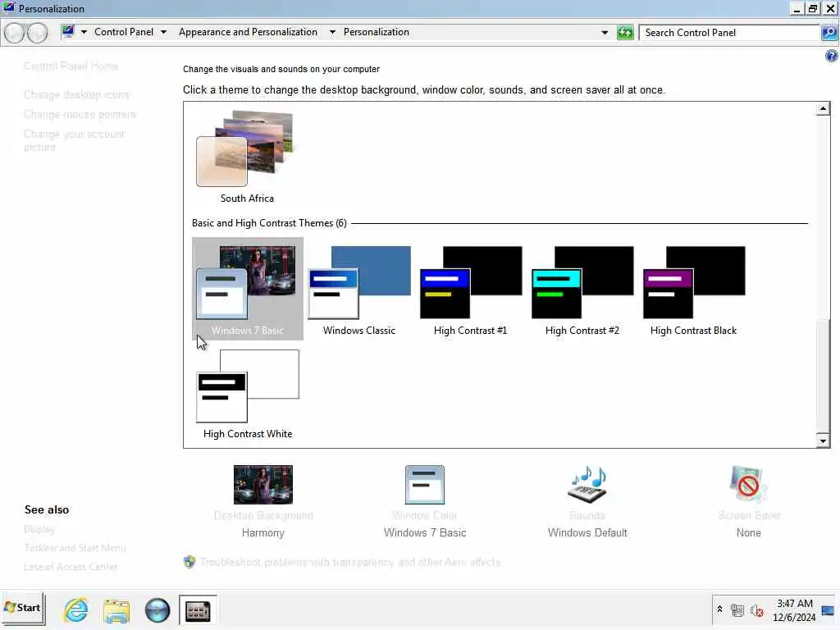Expand dropdown arrow after Control Panel

pos(163,32)
